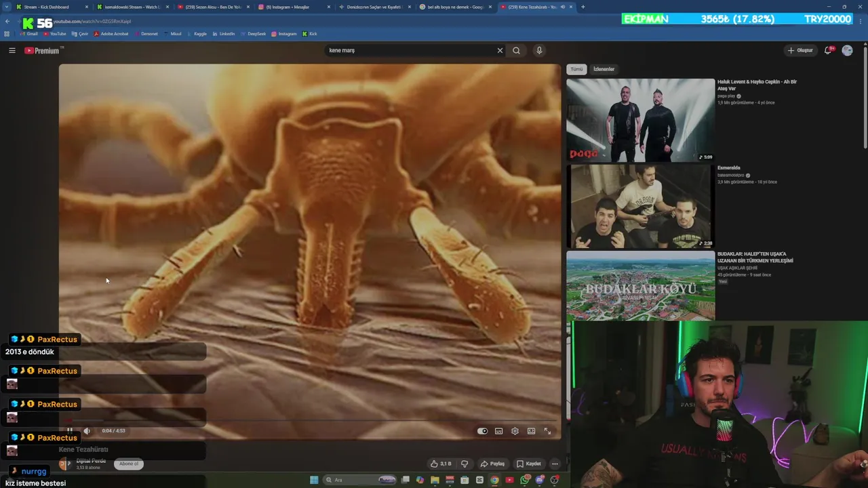Image resolution: width=868 pixels, height=488 pixels.
Task: Open the Kaggle bookmark
Action: point(197,34)
